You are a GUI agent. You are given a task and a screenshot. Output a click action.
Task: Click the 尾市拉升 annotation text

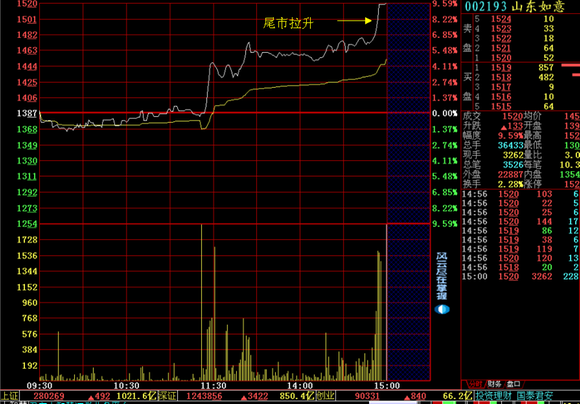click(289, 23)
